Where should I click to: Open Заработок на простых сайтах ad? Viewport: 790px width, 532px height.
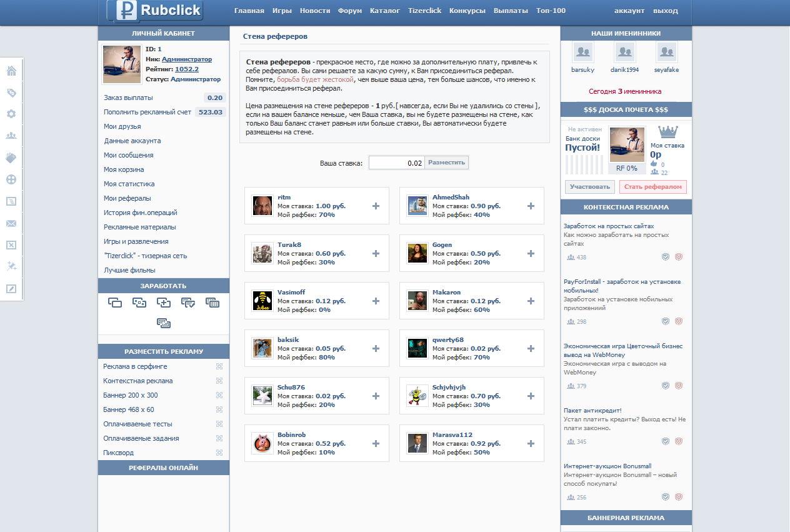click(609, 226)
